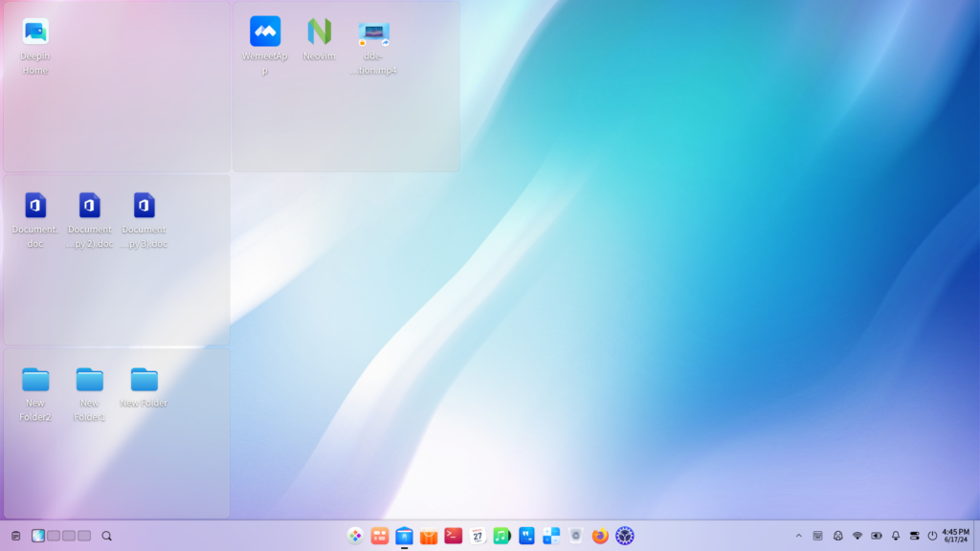Open Deepin File Manager from the dock
Screen dimensions: 980x551
(x=403, y=537)
